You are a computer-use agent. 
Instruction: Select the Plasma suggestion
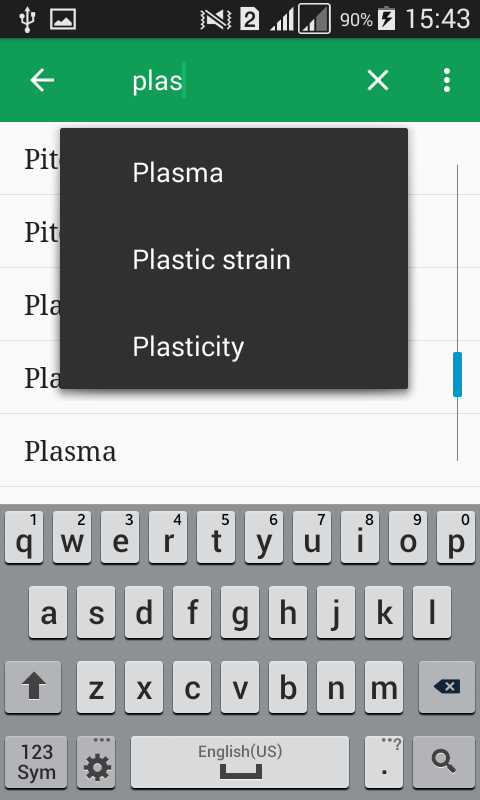[234, 173]
